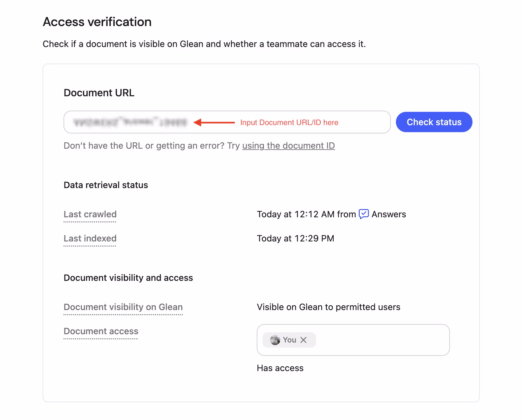
Task: Click the "Document visibility on Glean" term
Action: 123,307
